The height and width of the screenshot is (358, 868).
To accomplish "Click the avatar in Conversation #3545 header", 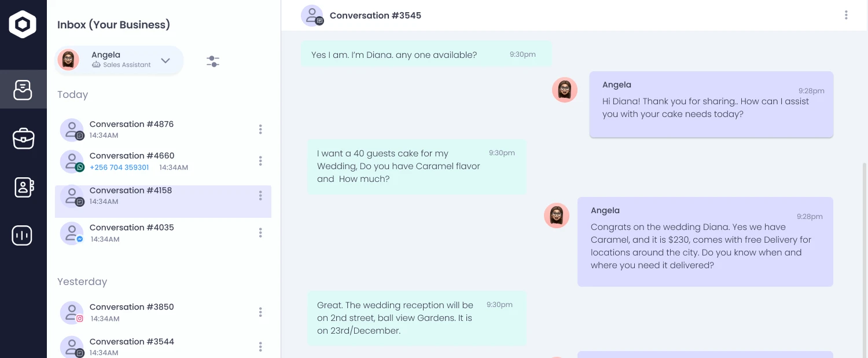I will click(x=312, y=16).
